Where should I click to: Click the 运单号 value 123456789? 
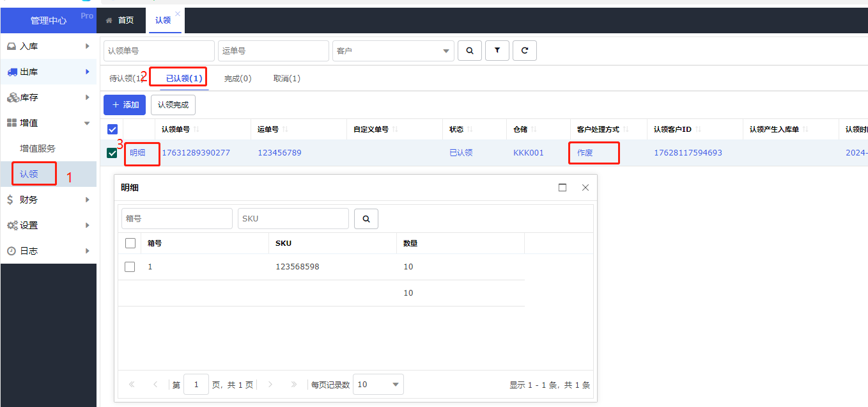tap(279, 153)
